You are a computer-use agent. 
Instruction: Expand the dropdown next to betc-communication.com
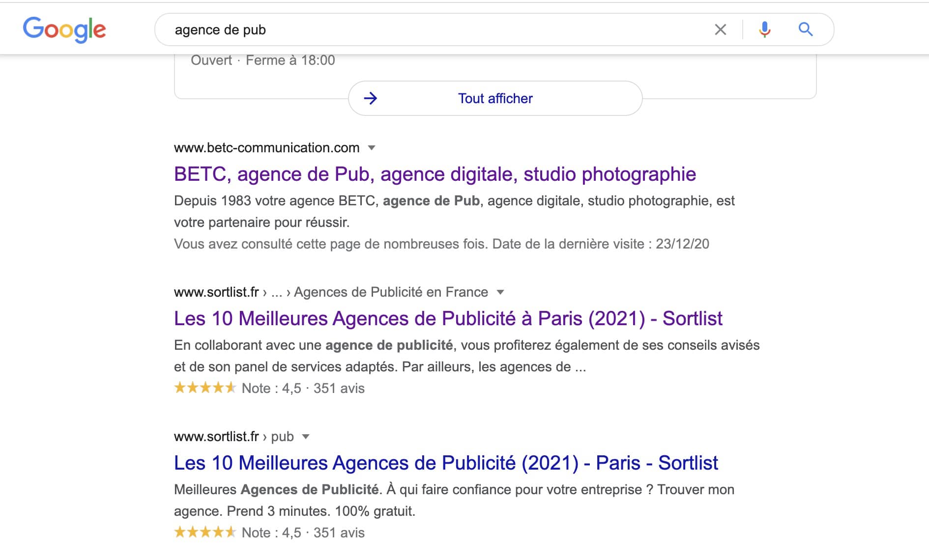372,148
